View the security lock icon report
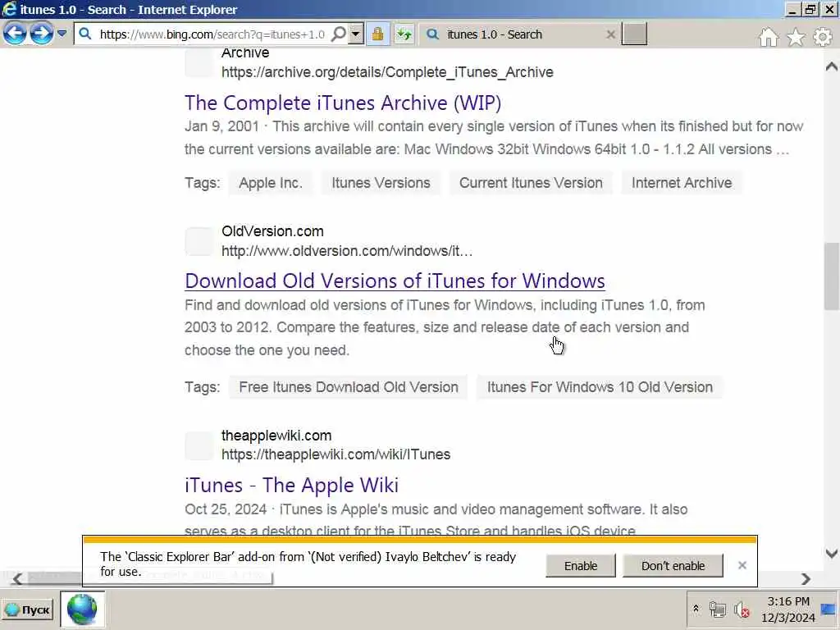The image size is (840, 630). point(377,34)
